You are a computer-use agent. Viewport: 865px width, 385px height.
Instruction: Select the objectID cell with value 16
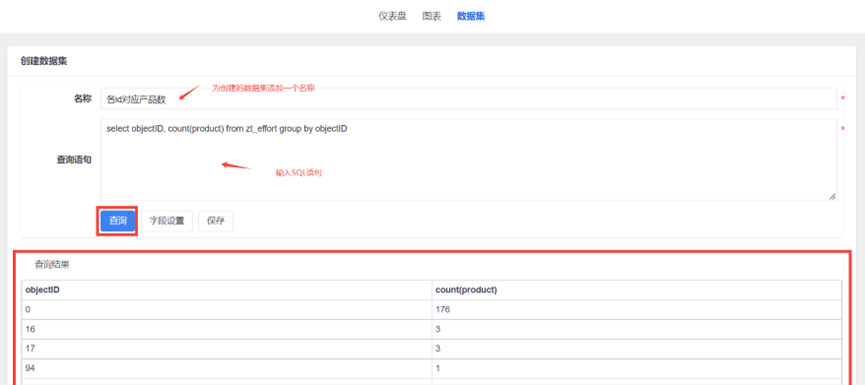click(x=227, y=329)
